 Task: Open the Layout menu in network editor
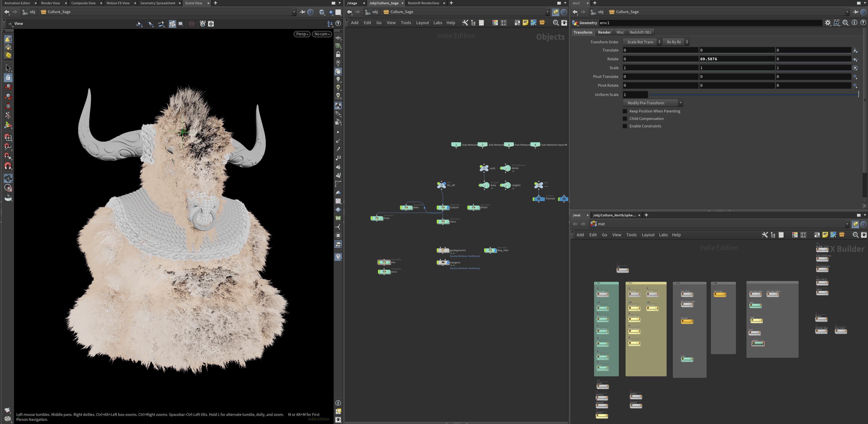pos(422,23)
